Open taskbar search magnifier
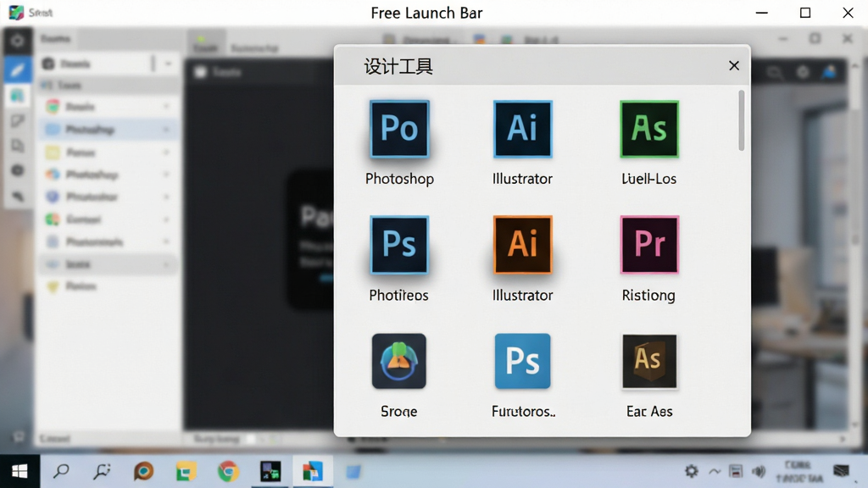The image size is (868, 488). 61,471
